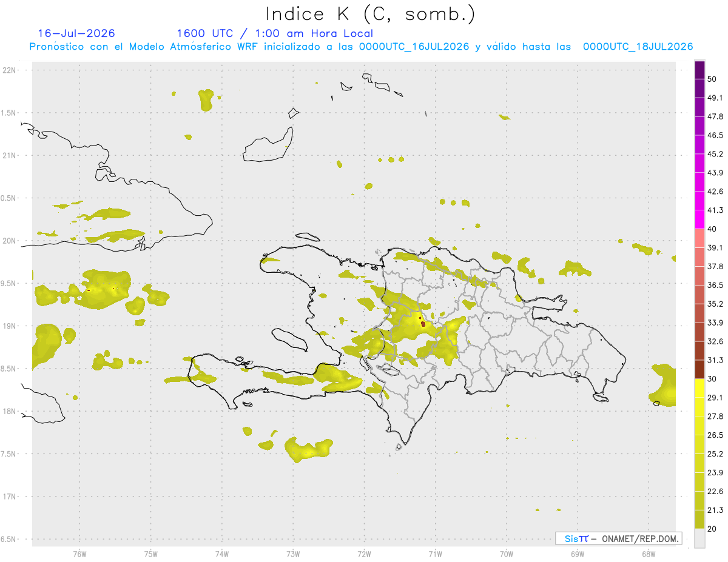
Task: Click the '71W' longitude label
Action: [435, 554]
